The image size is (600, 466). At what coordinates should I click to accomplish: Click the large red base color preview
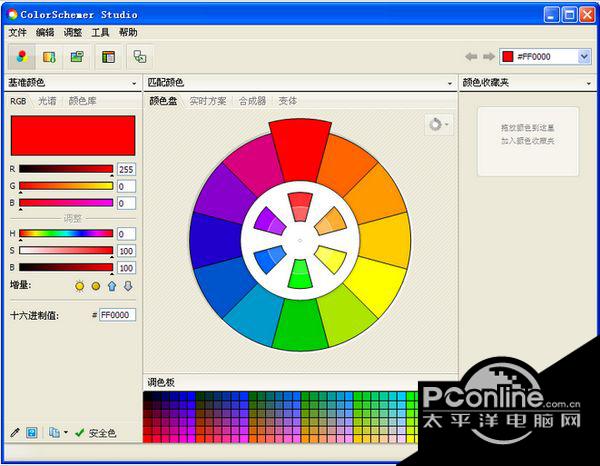tap(73, 135)
